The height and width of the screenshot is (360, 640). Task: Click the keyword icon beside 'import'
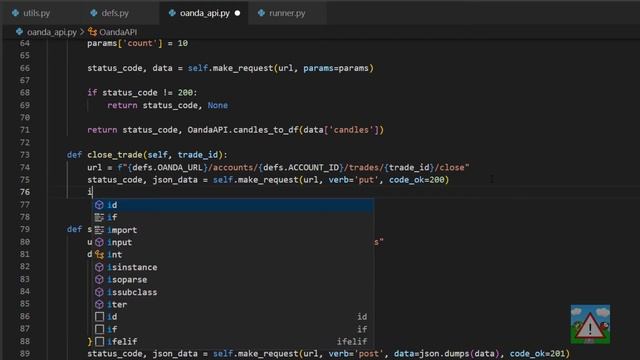coord(99,230)
